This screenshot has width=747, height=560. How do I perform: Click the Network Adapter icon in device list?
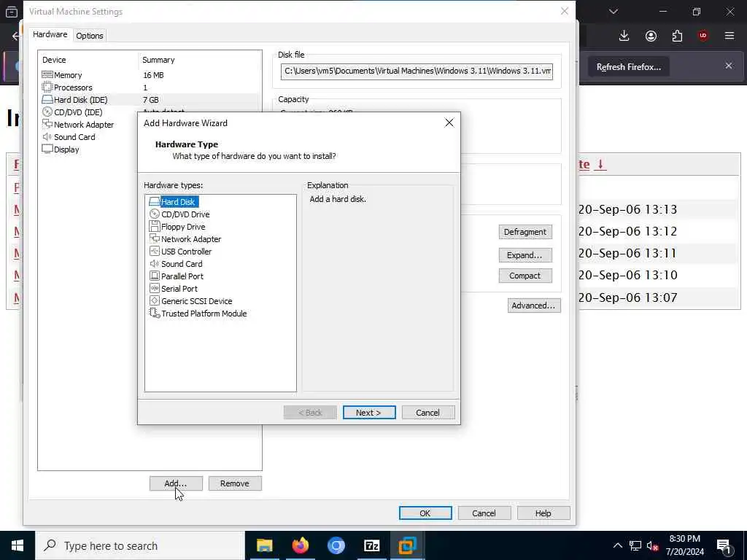pos(47,124)
